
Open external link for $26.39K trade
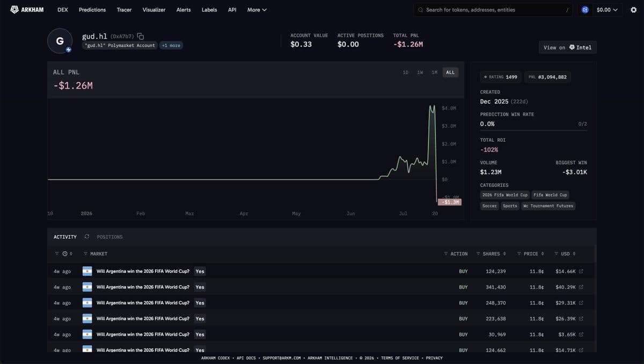click(581, 318)
